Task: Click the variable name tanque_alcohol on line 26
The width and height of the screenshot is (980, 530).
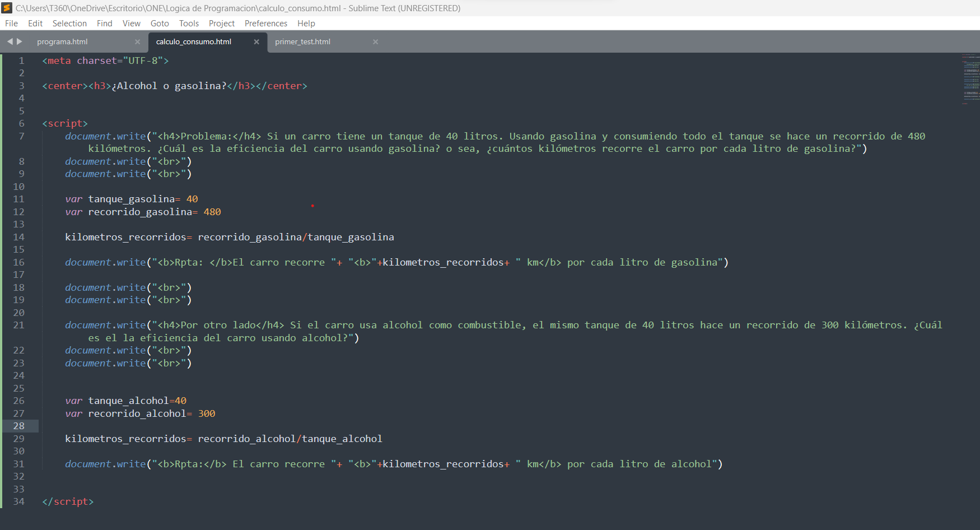Action: [128, 401]
